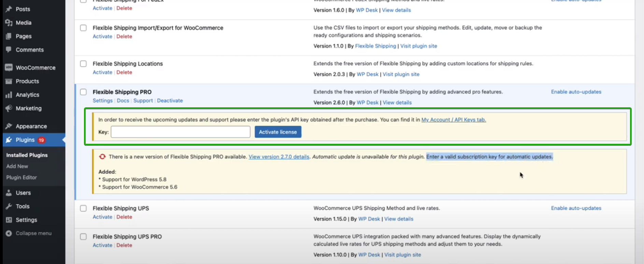
Task: Enable auto-updates for Flexible Shipping UPS
Action: pos(576,208)
